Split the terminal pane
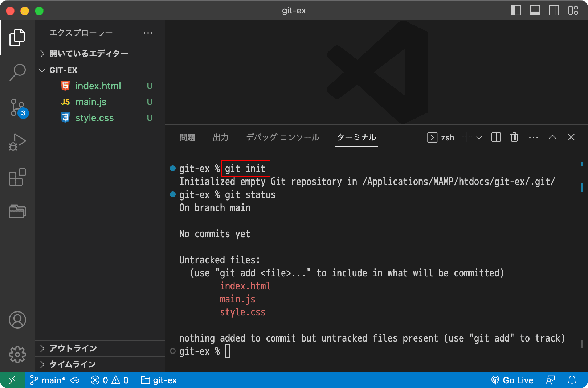The width and height of the screenshot is (588, 388). click(496, 137)
